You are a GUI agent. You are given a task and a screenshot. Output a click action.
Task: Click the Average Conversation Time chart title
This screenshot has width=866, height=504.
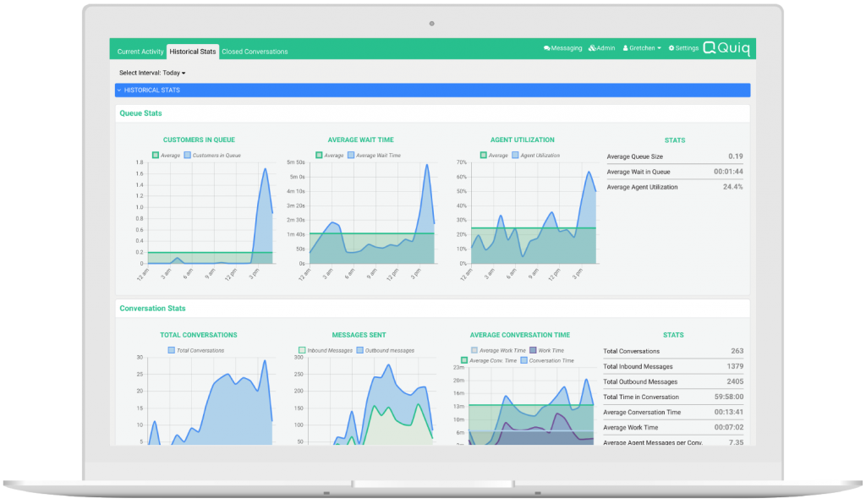pos(520,335)
